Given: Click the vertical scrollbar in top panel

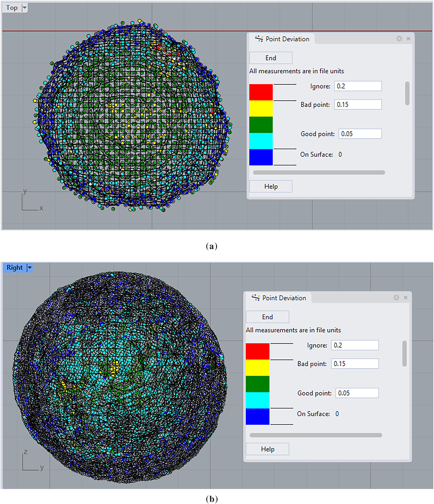Looking at the screenshot, I should point(407,93).
